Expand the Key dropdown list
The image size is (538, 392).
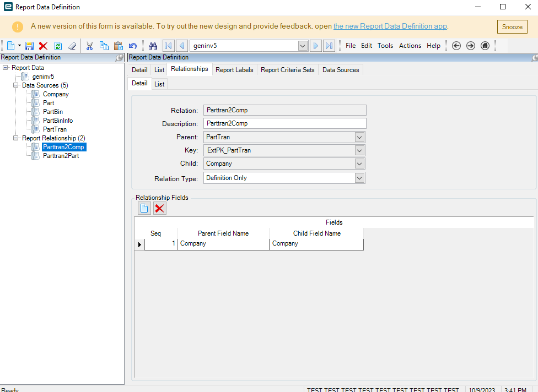click(x=359, y=150)
